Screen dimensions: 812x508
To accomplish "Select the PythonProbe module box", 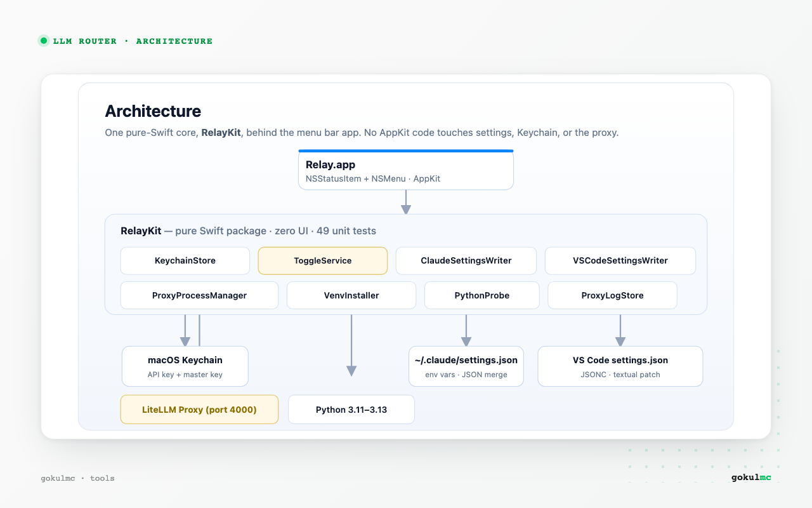I will (x=482, y=295).
